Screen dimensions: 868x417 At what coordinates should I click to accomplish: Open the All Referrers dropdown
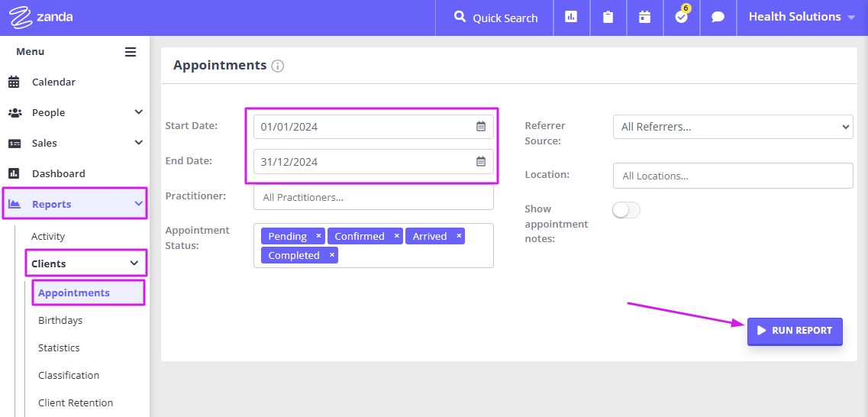pos(733,127)
